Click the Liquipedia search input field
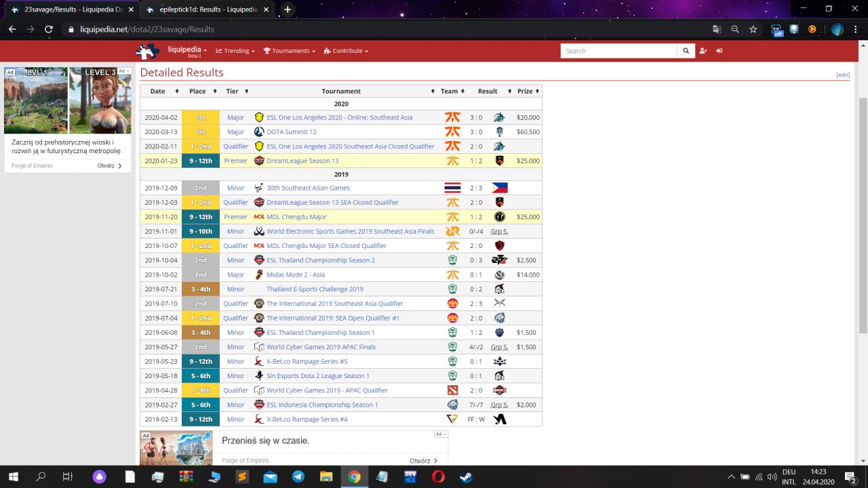This screenshot has width=868, height=488. tap(618, 51)
